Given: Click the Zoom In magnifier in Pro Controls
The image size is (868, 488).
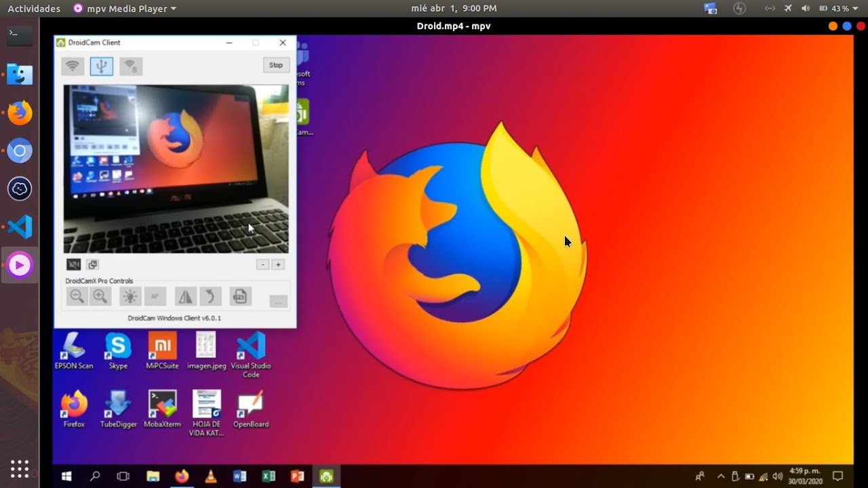Looking at the screenshot, I should 100,296.
